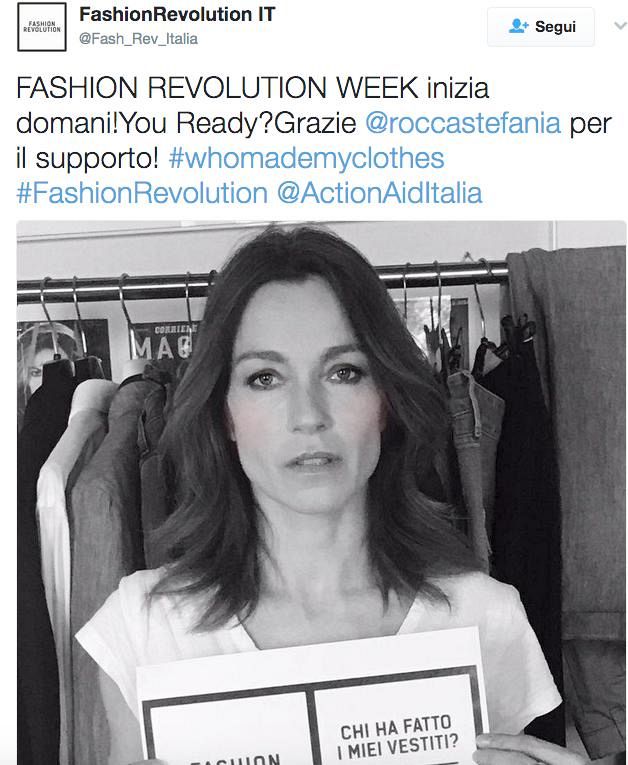This screenshot has width=628, height=765.
Task: Click the 'il supporto!' tweet text
Action: 87,158
